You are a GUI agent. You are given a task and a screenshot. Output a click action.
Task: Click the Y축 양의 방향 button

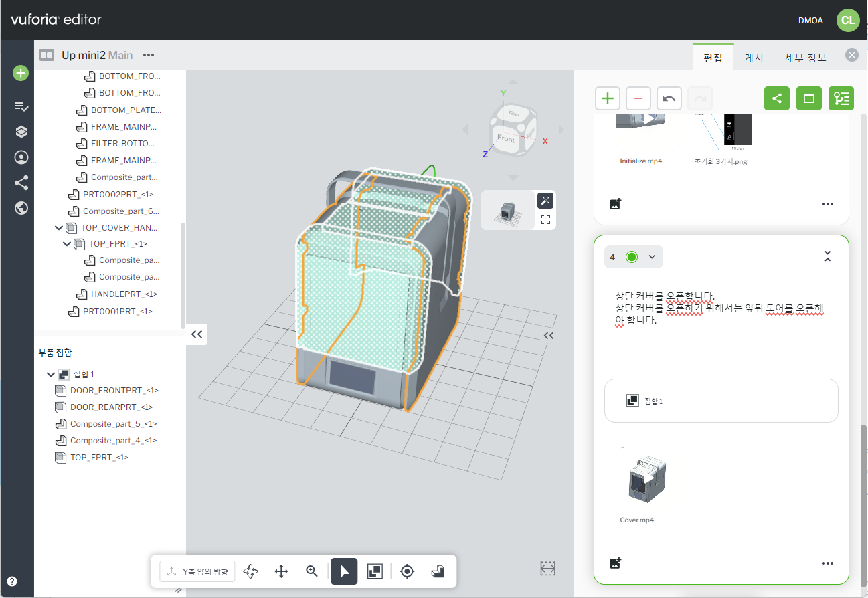(198, 572)
